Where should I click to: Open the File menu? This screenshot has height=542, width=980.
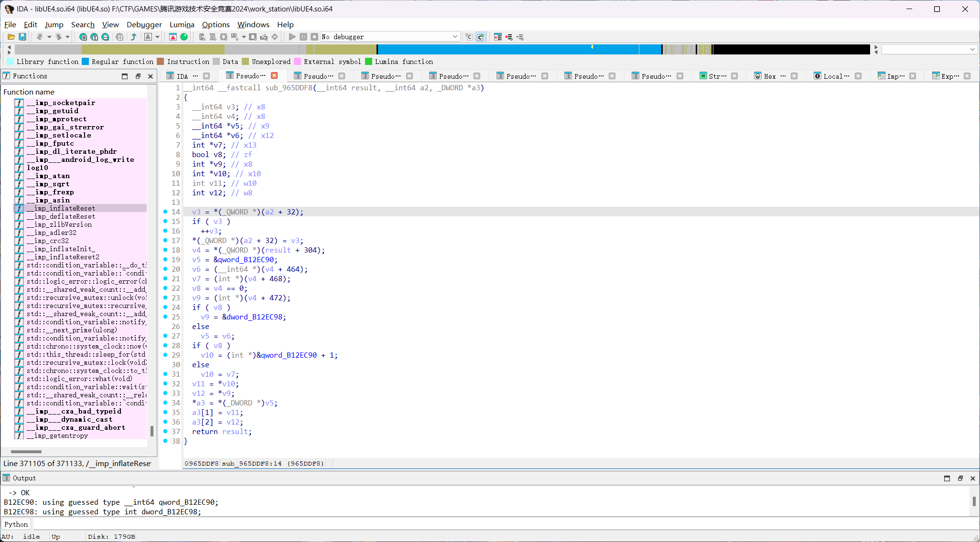click(x=10, y=24)
